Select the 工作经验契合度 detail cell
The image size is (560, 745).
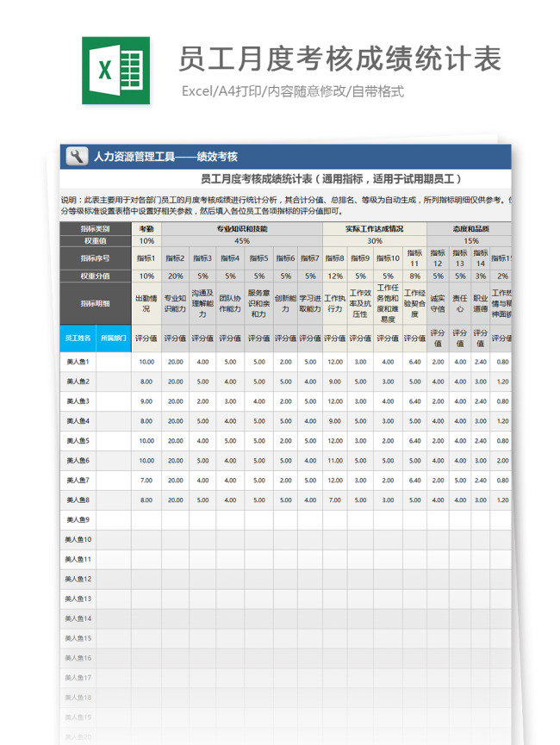[414, 303]
